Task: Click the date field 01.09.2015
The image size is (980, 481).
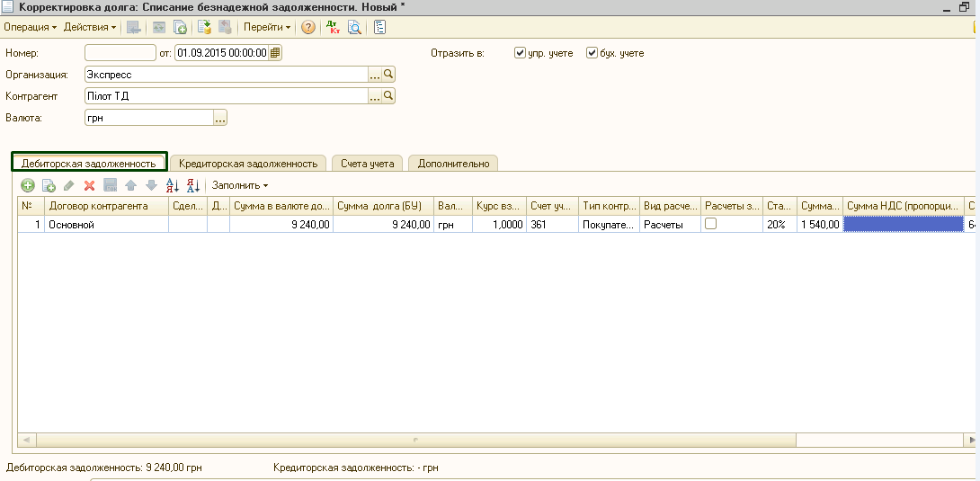Action: pos(222,53)
